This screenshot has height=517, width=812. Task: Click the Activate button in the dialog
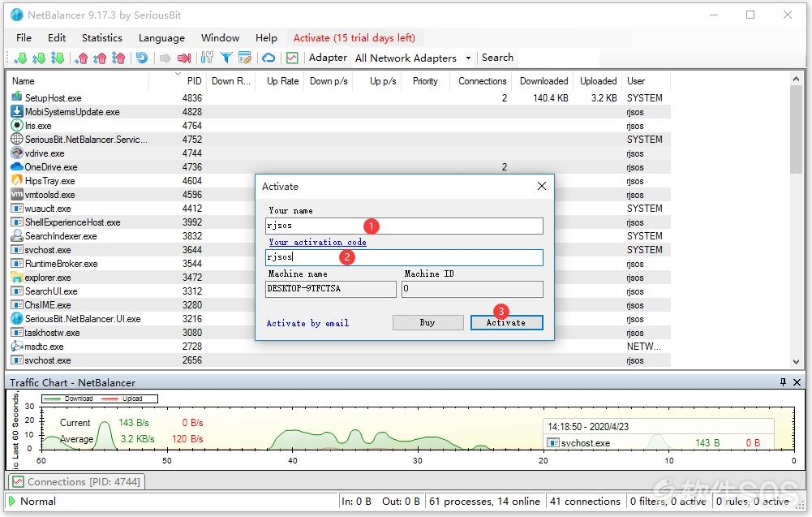pos(506,322)
